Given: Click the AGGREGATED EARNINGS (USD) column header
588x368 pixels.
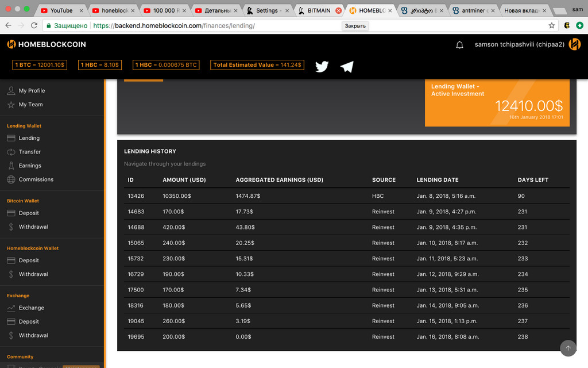Looking at the screenshot, I should pyautogui.click(x=280, y=180).
